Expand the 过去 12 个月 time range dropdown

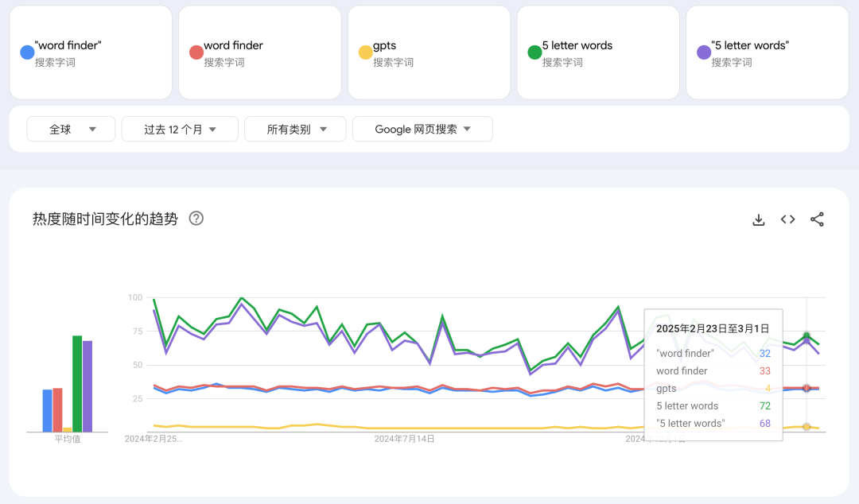tap(180, 130)
